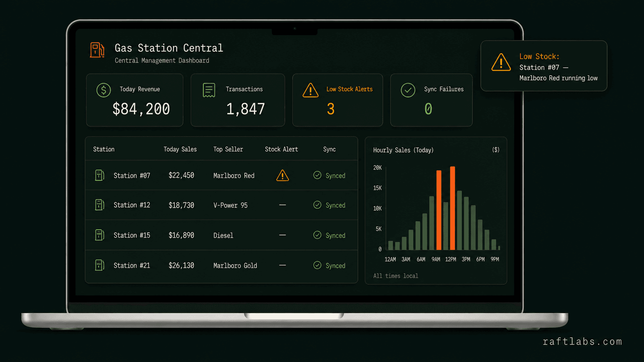Click the synced check icon for Station #15
Screen dimensions: 644x362
click(317, 235)
